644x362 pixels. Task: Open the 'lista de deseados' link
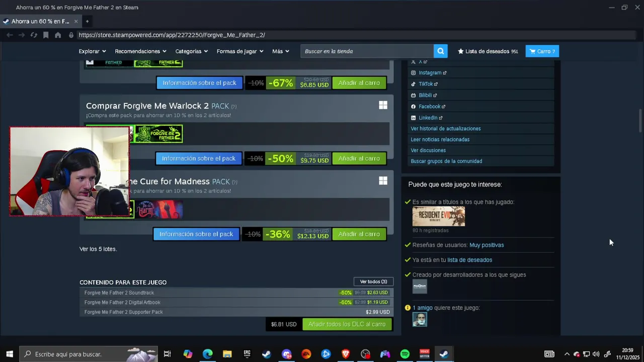point(470,260)
